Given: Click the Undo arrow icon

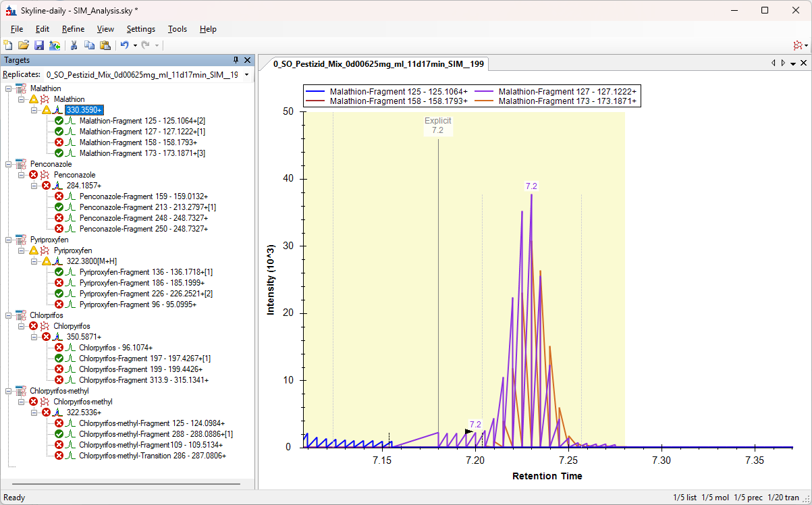Looking at the screenshot, I should (x=124, y=45).
